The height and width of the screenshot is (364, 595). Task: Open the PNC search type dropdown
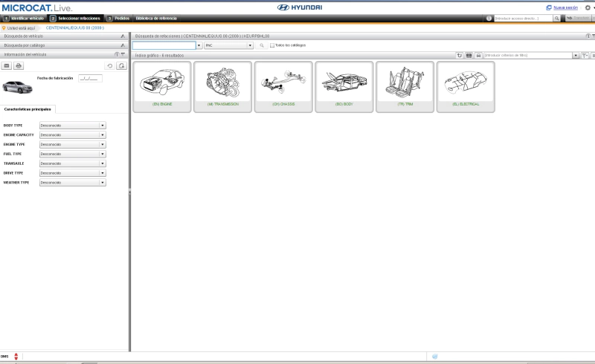pos(250,45)
